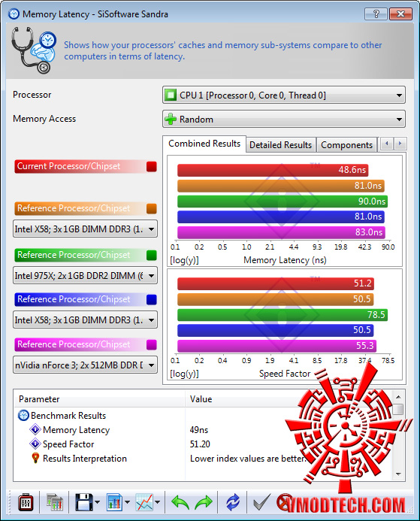This screenshot has height=521, width=420.
Task: Open the blue reference Intel X58 dropdown
Action: point(85,320)
